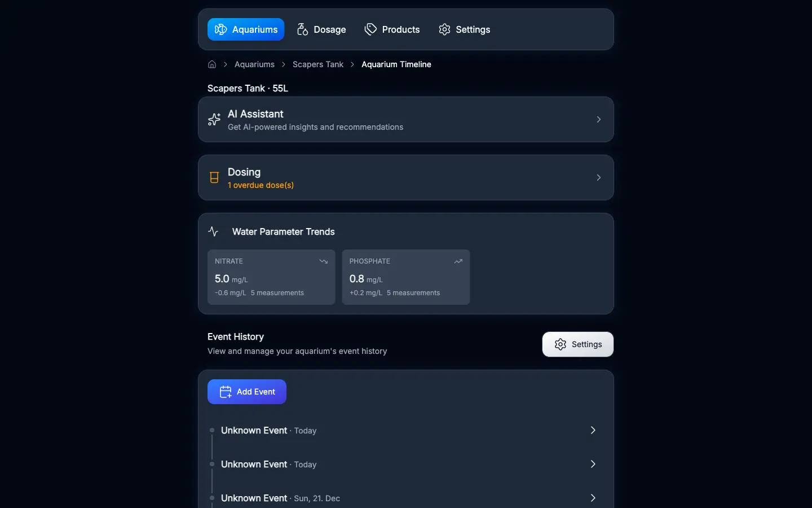Open the Event History Settings button

point(577,344)
